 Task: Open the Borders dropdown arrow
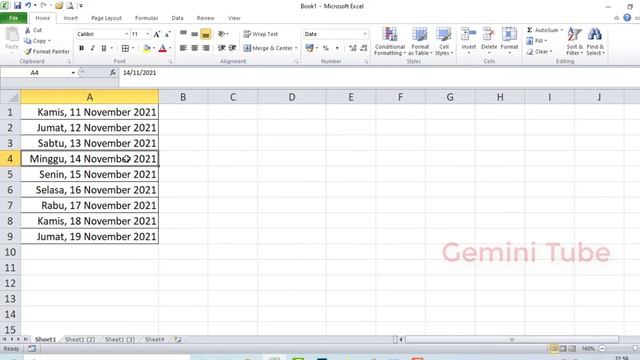click(133, 48)
